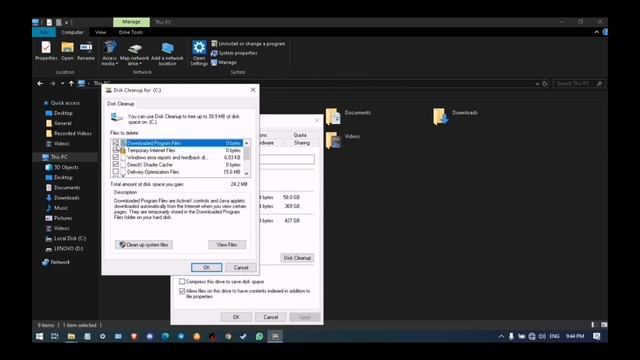Open the File menu tab
640x360 pixels.
(x=44, y=32)
